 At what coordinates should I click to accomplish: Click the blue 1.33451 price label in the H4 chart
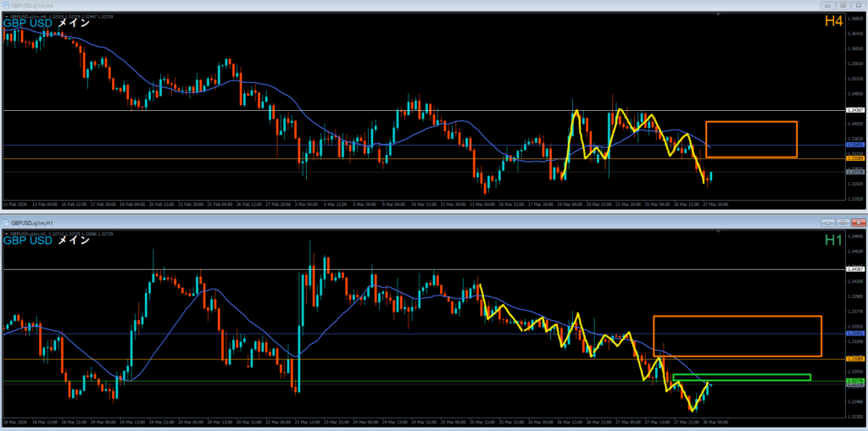(x=854, y=145)
